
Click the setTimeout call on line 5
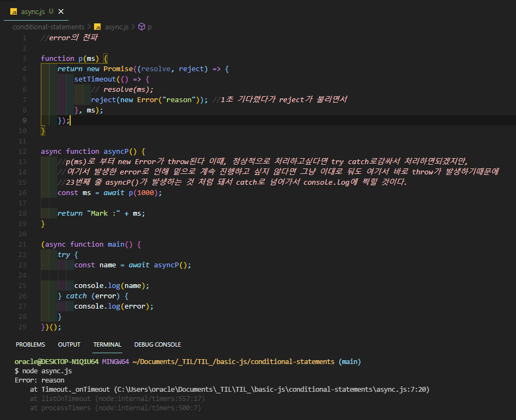tap(111, 79)
